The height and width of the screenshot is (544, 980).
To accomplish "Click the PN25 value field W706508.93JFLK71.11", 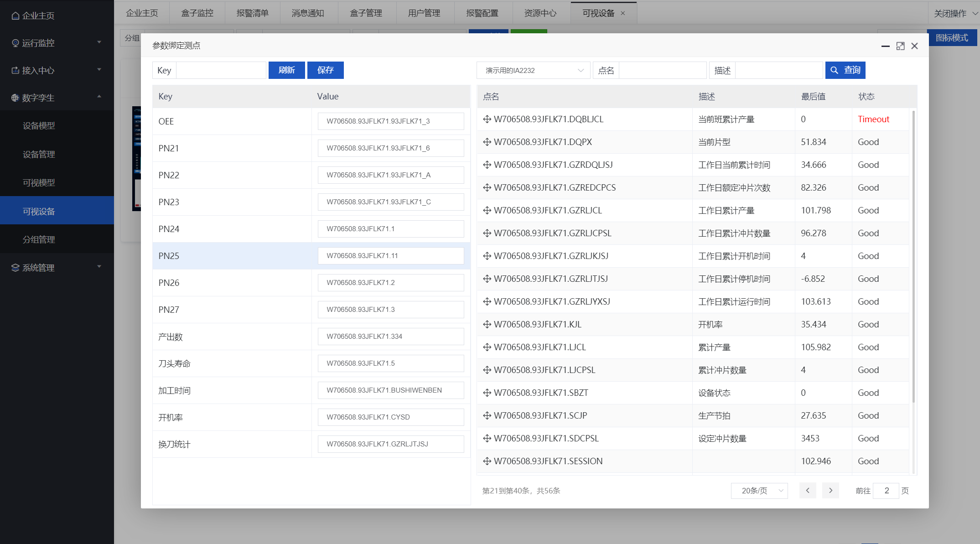I will click(x=391, y=256).
